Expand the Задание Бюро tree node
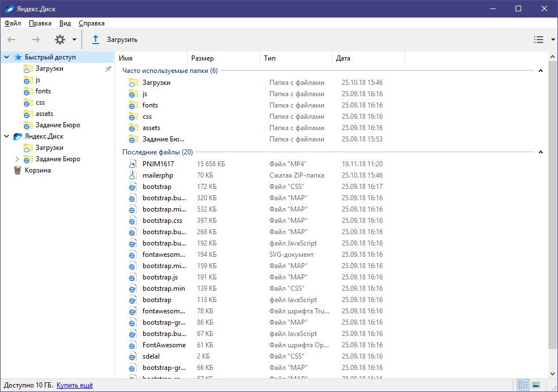This screenshot has height=392, width=558. pyautogui.click(x=17, y=159)
